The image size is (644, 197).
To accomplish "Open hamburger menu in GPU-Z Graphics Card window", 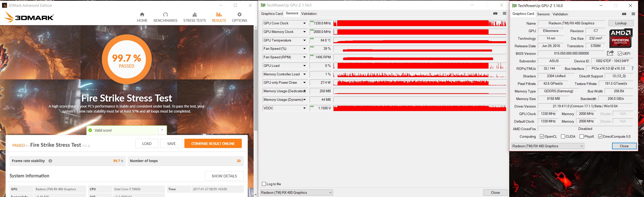I will pos(633,14).
